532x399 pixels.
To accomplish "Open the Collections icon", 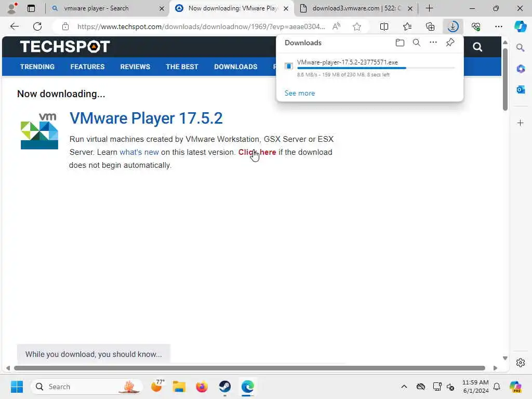I will (430, 26).
